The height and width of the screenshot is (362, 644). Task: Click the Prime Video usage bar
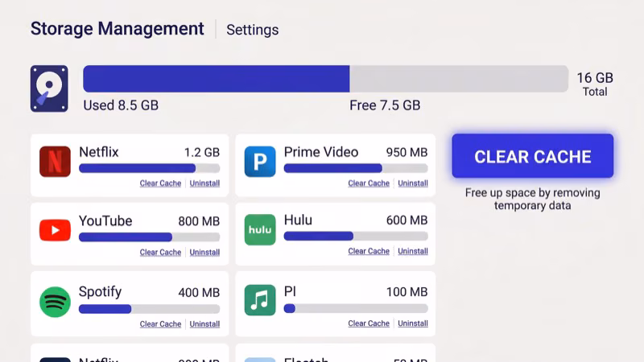[x=356, y=168]
